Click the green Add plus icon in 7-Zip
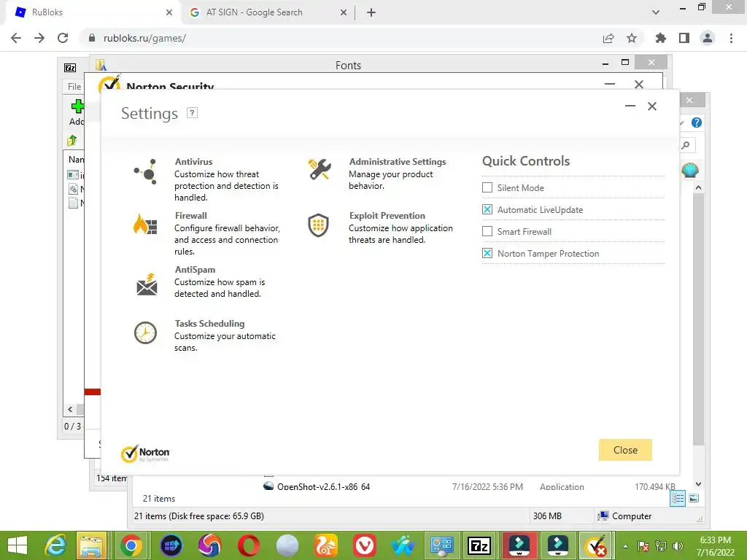 coord(77,106)
